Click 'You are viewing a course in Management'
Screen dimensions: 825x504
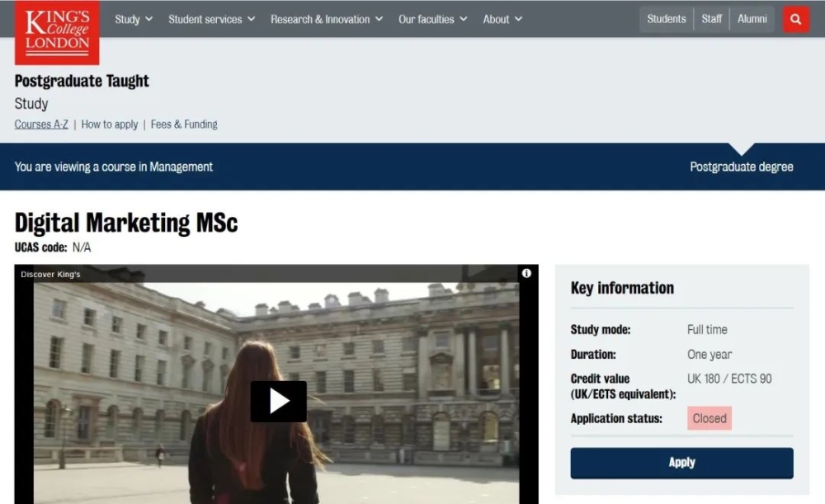point(114,167)
